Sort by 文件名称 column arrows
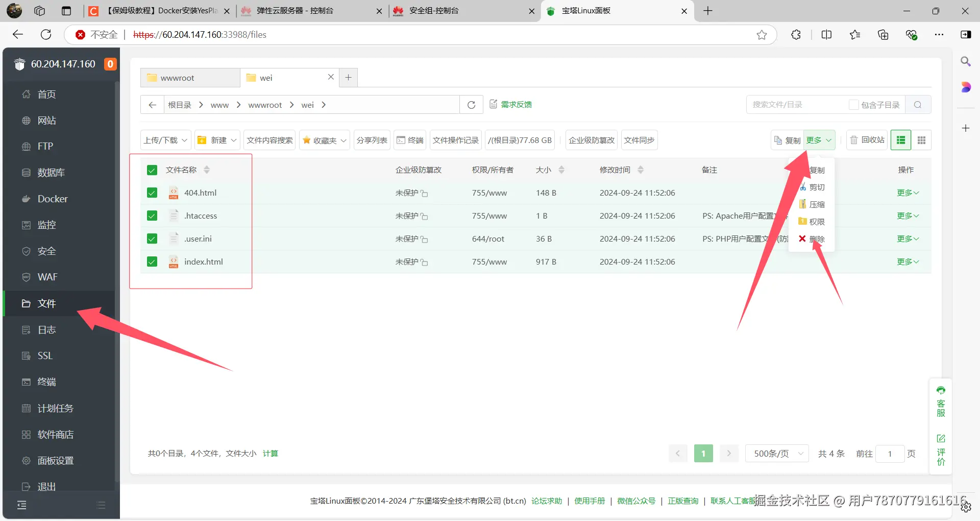This screenshot has height=521, width=980. [207, 170]
